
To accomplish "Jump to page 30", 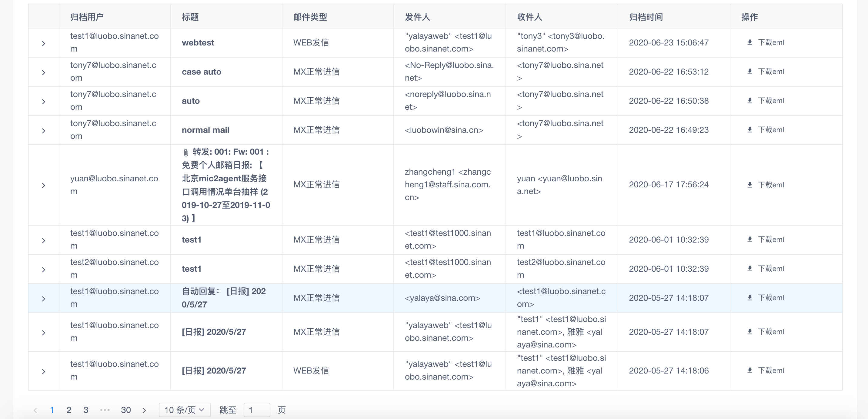I will pyautogui.click(x=126, y=410).
